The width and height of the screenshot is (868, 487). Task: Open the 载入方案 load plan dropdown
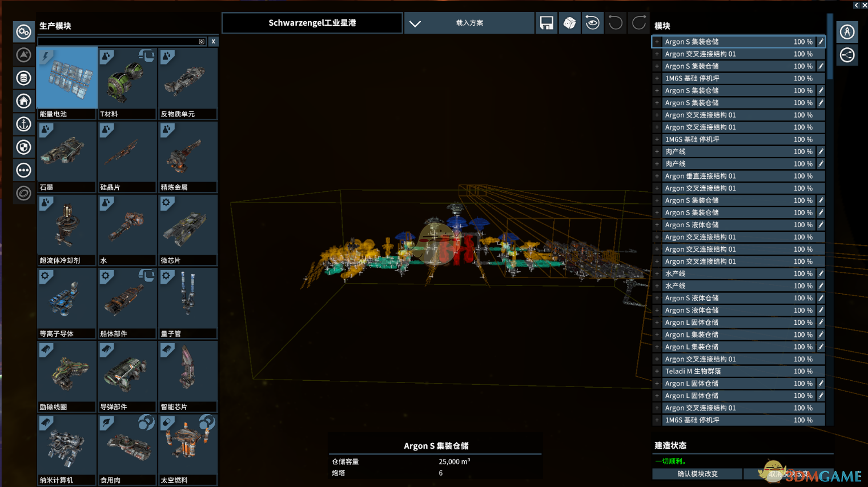click(x=469, y=23)
